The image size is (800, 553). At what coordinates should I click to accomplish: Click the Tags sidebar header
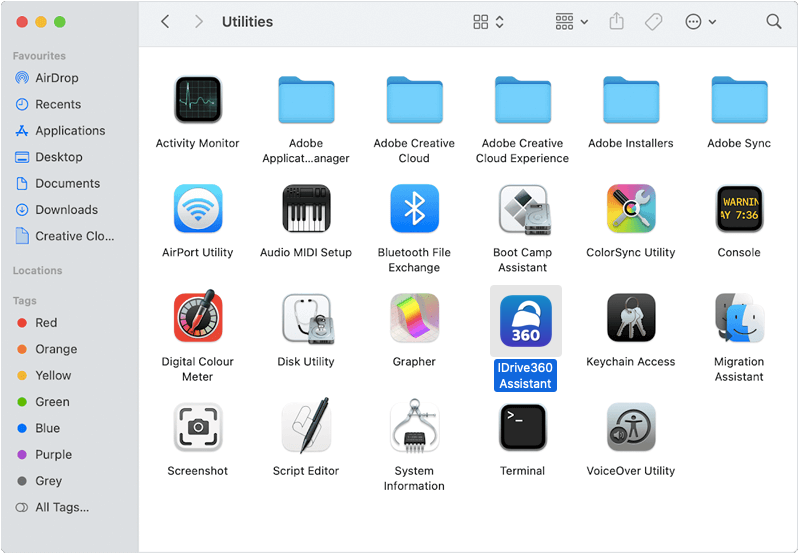[x=24, y=300]
